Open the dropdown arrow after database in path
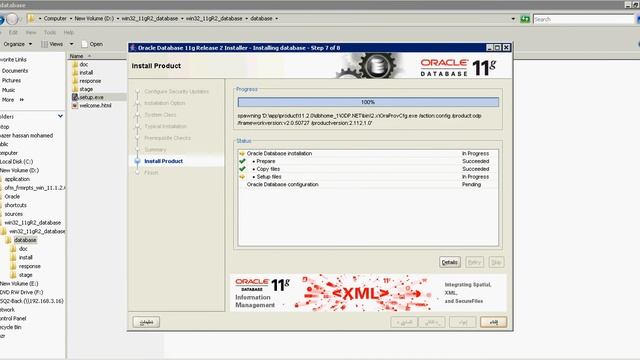Viewport: 640px width, 360px height. point(276,19)
